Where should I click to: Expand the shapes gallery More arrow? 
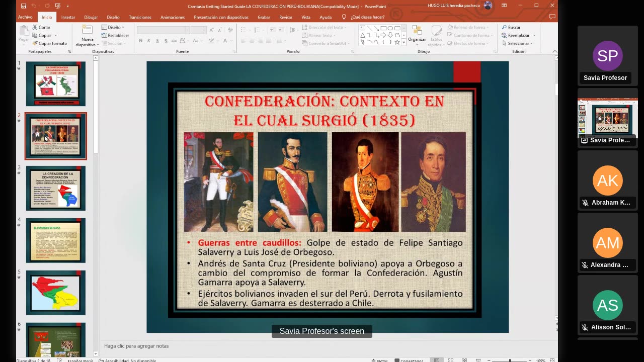[404, 43]
